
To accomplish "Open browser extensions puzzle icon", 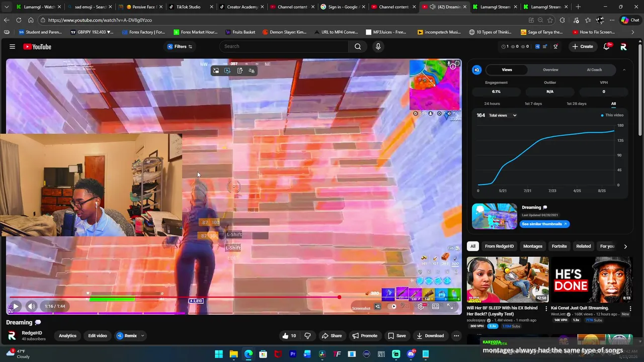I will [562, 20].
